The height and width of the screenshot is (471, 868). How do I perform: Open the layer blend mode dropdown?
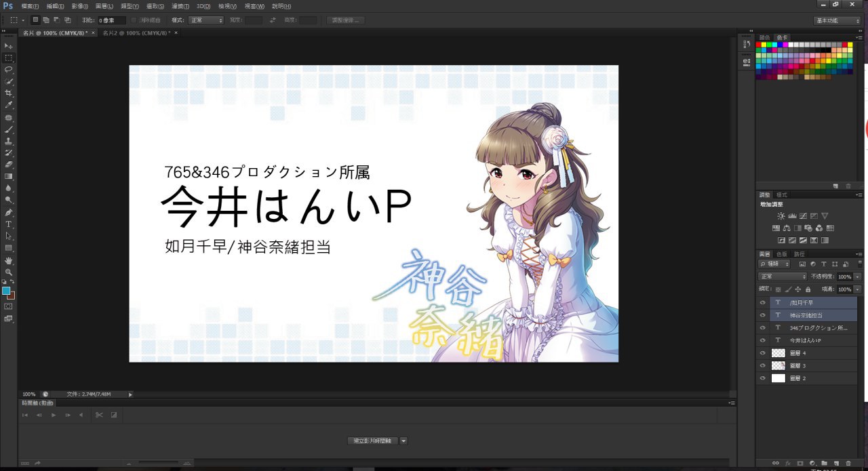(783, 277)
